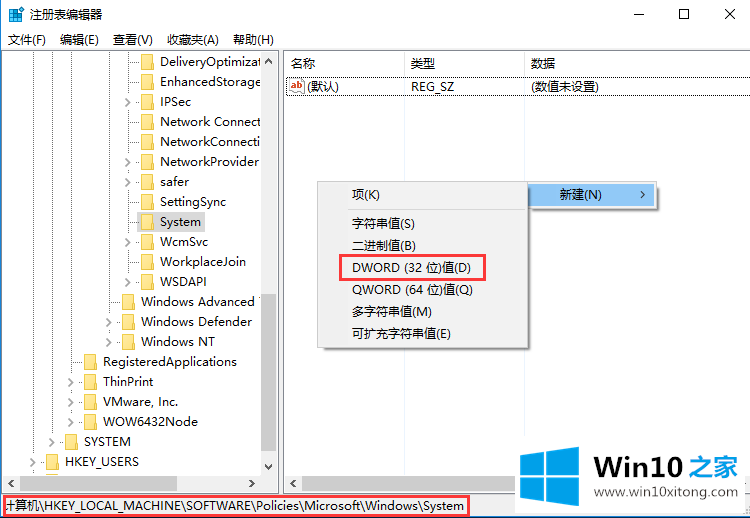Expand the Windows NT key

click(x=108, y=342)
